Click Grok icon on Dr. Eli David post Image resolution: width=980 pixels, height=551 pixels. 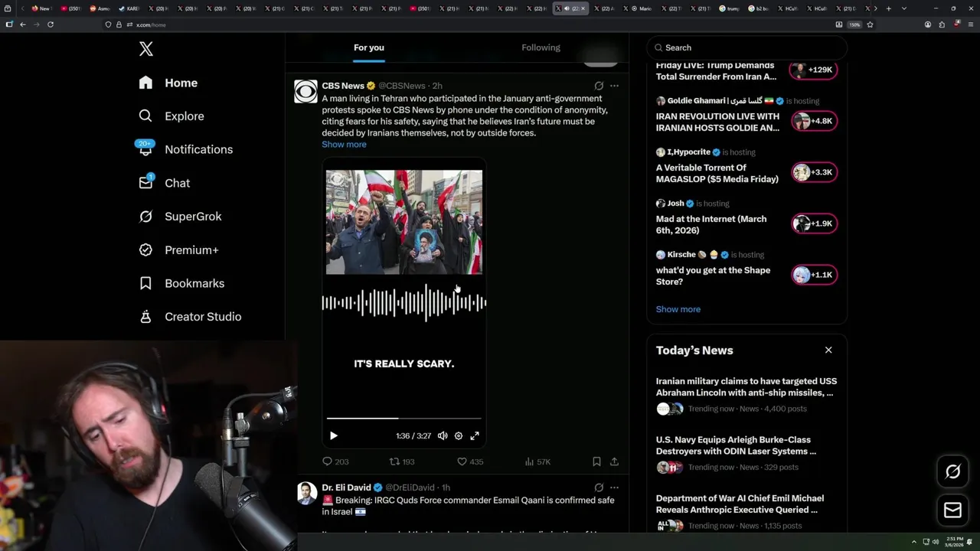[x=599, y=487]
